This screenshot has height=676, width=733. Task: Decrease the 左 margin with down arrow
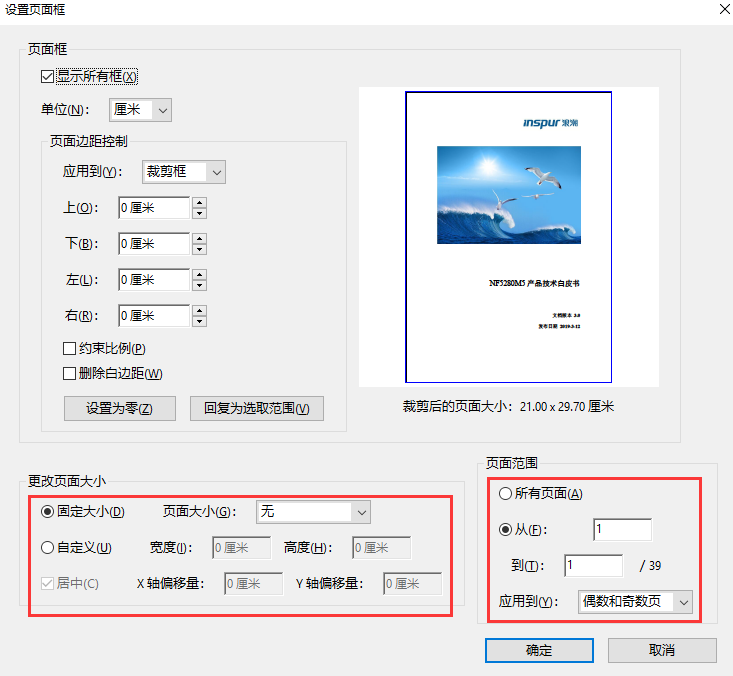pos(200,286)
